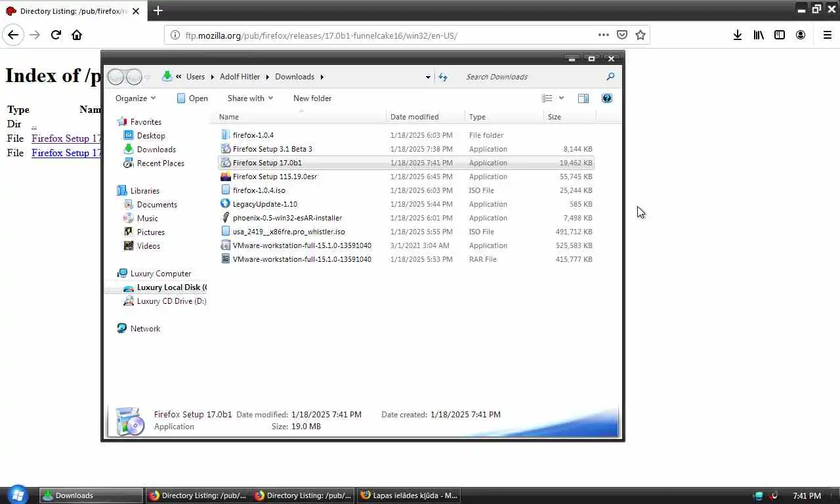Open the Firefox home page button
The width and height of the screenshot is (840, 504).
coord(77,35)
